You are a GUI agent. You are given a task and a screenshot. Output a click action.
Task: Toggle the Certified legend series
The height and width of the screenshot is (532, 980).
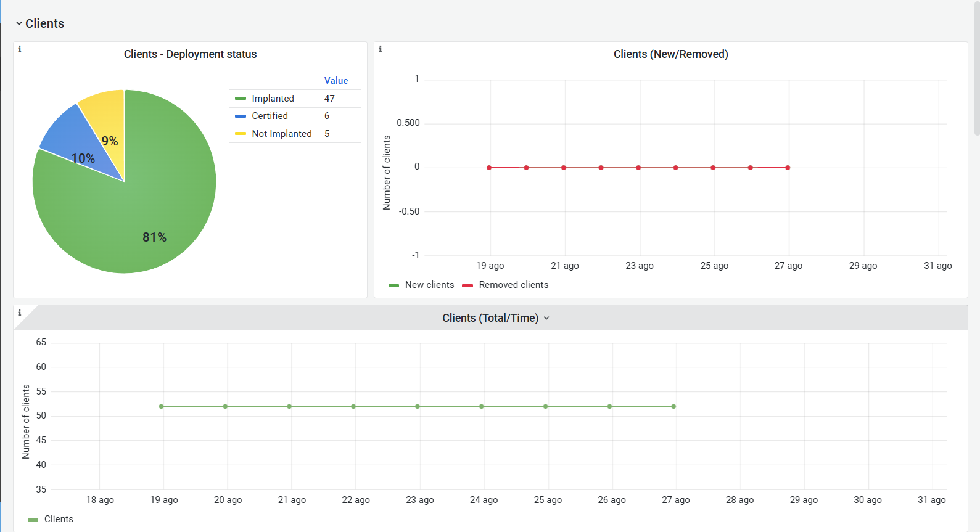click(x=270, y=116)
